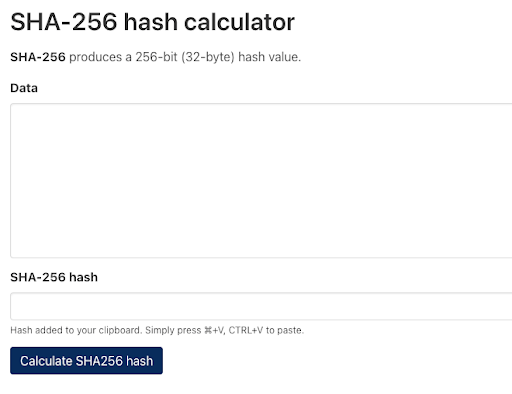Click the word 'calculator' in the title
The width and height of the screenshot is (512, 394).
tap(239, 22)
